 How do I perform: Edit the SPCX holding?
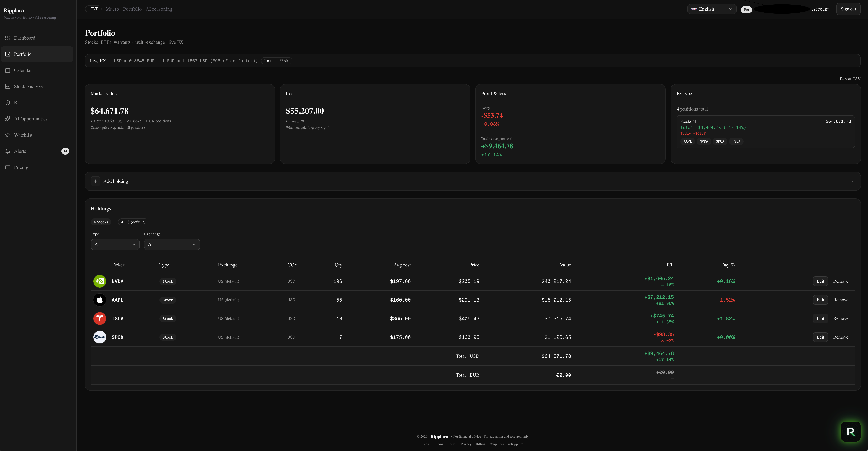tap(820, 337)
